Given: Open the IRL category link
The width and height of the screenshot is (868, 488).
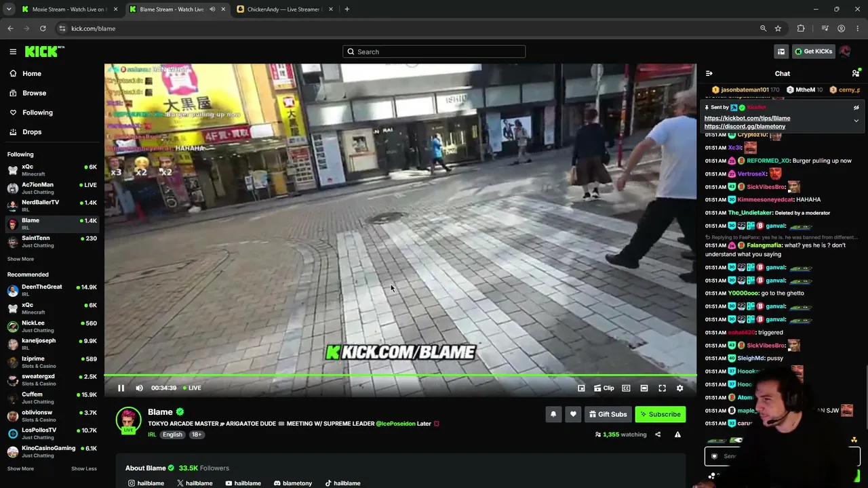Looking at the screenshot, I should point(152,434).
